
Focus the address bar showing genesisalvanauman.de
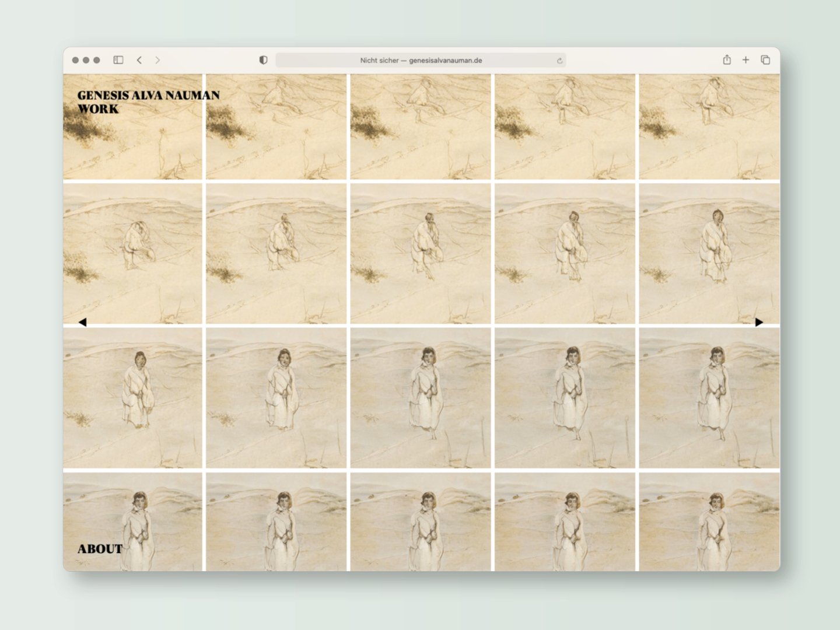[x=421, y=60]
